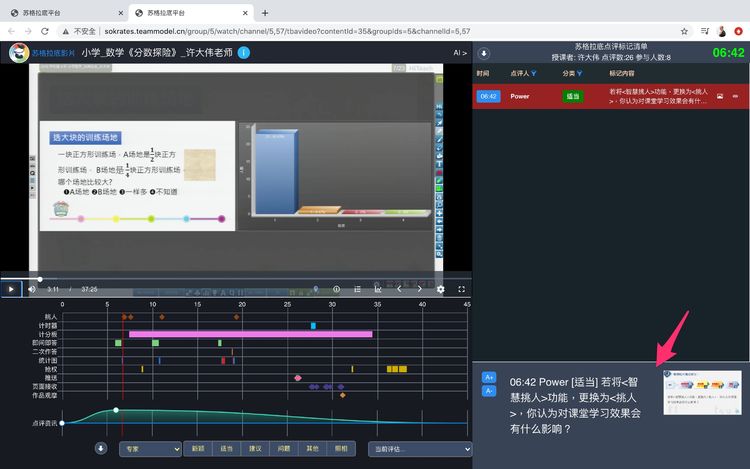Click the comment screenshot thumbnail
The image size is (750, 469).
[702, 392]
